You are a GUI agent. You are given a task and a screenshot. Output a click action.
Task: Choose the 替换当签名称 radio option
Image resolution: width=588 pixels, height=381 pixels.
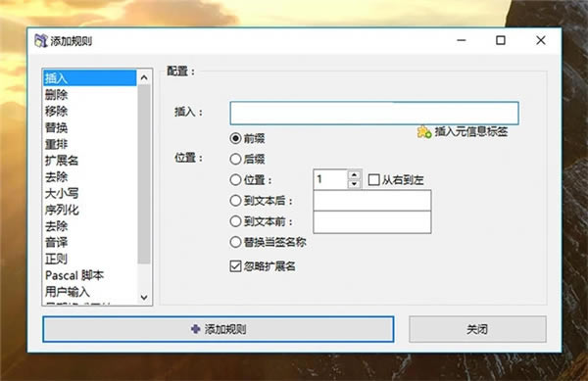pyautogui.click(x=235, y=242)
